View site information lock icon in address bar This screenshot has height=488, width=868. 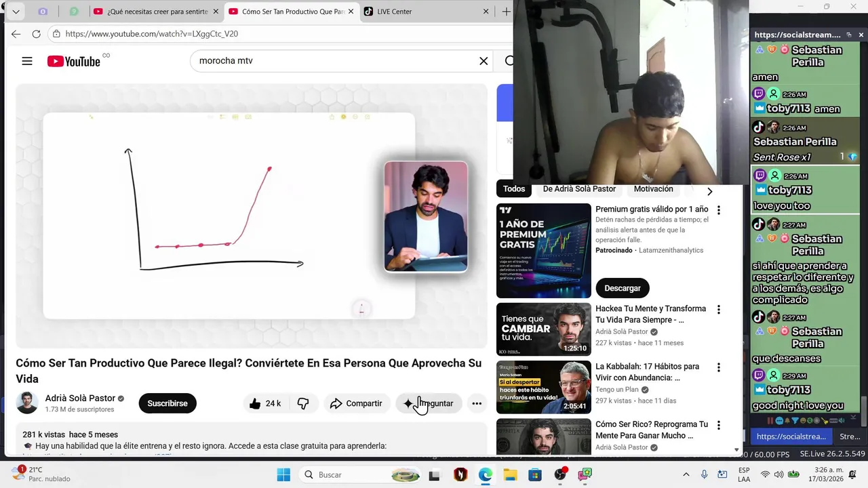pyautogui.click(x=57, y=34)
